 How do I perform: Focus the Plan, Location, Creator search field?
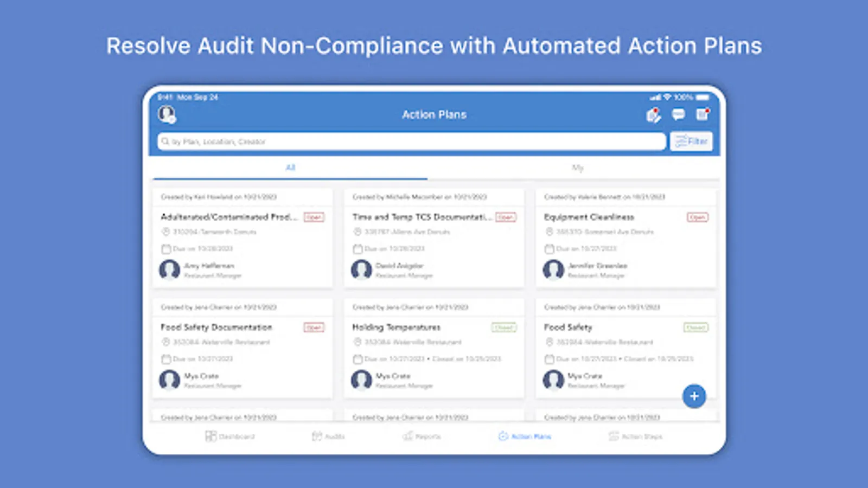coord(412,142)
